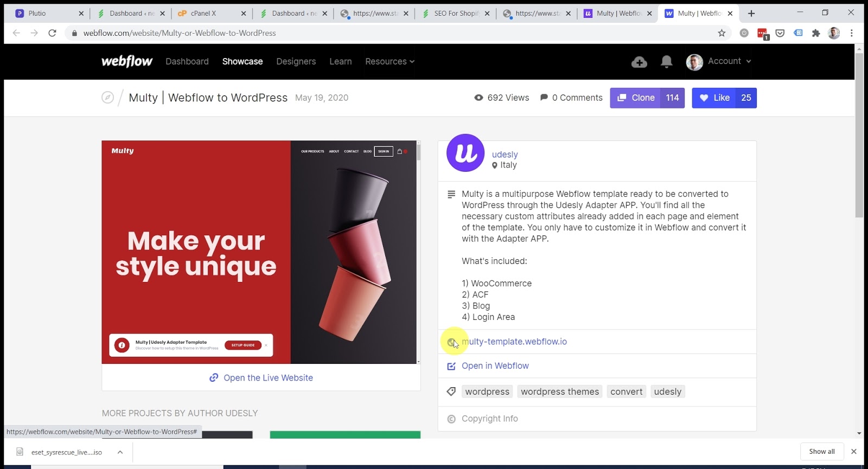Open multy-template.webflow.io link

pyautogui.click(x=514, y=342)
